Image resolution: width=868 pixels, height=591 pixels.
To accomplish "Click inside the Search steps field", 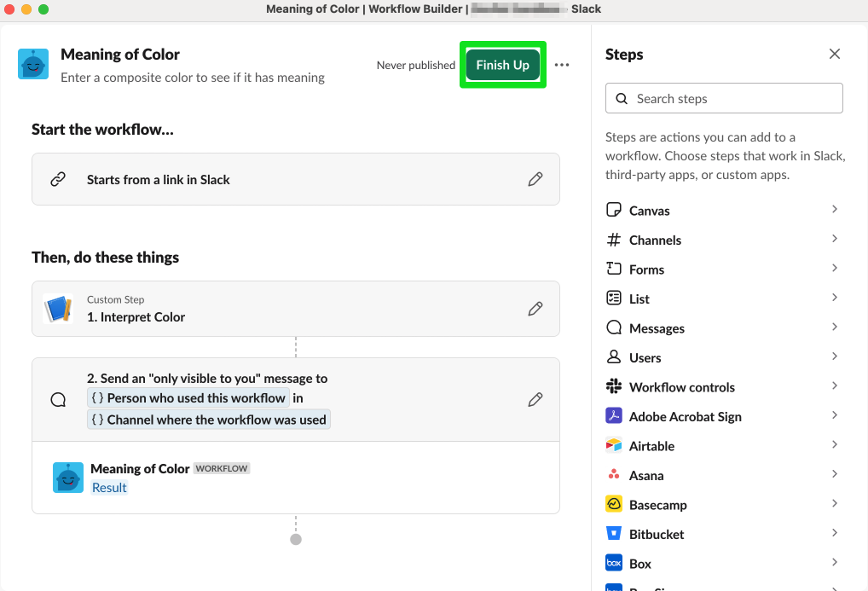I will (723, 98).
